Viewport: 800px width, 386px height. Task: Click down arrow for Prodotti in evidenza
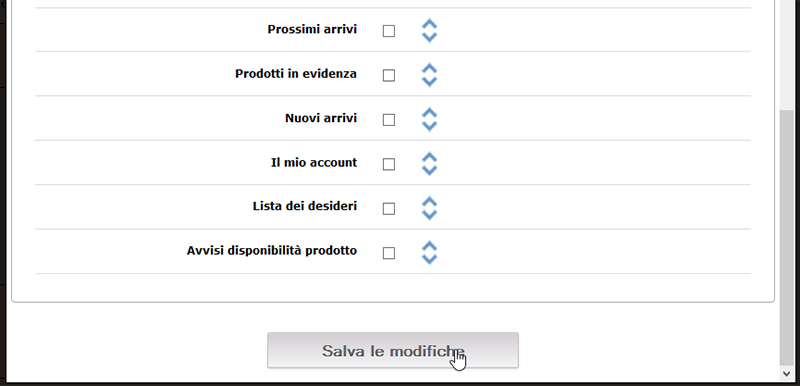pyautogui.click(x=430, y=82)
